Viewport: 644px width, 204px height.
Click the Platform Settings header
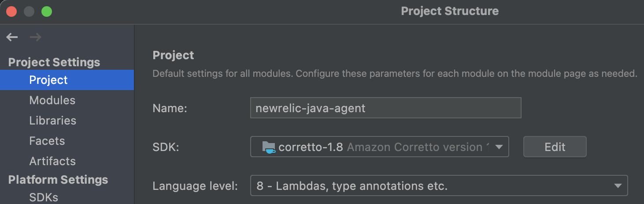pos(58,180)
